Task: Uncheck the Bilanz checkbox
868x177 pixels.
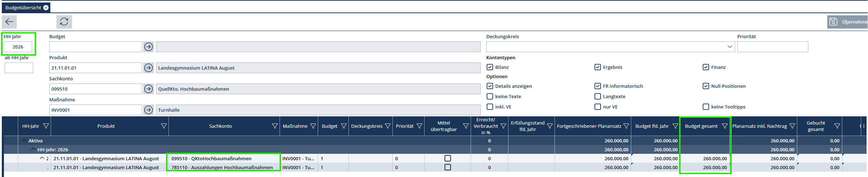Action: tap(490, 67)
